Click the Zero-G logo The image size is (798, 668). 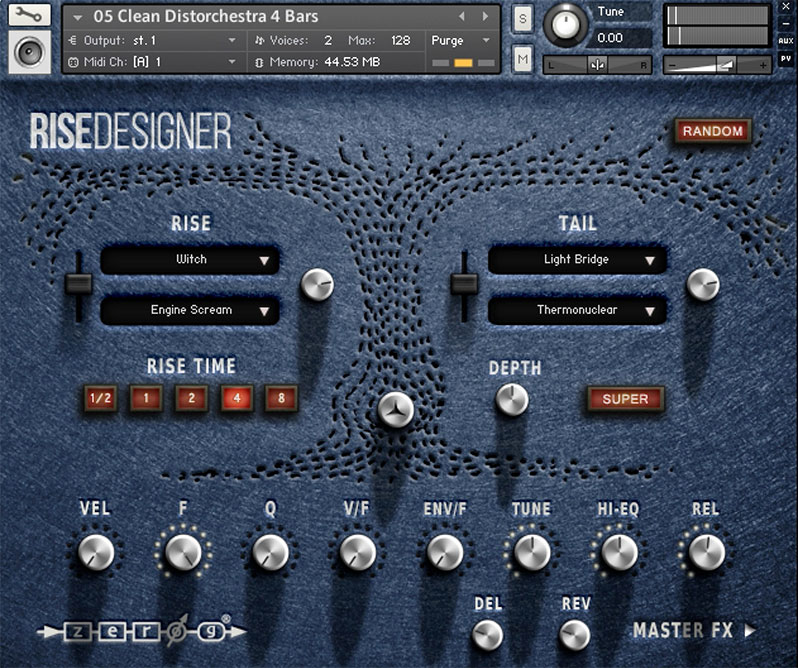pyautogui.click(x=142, y=631)
